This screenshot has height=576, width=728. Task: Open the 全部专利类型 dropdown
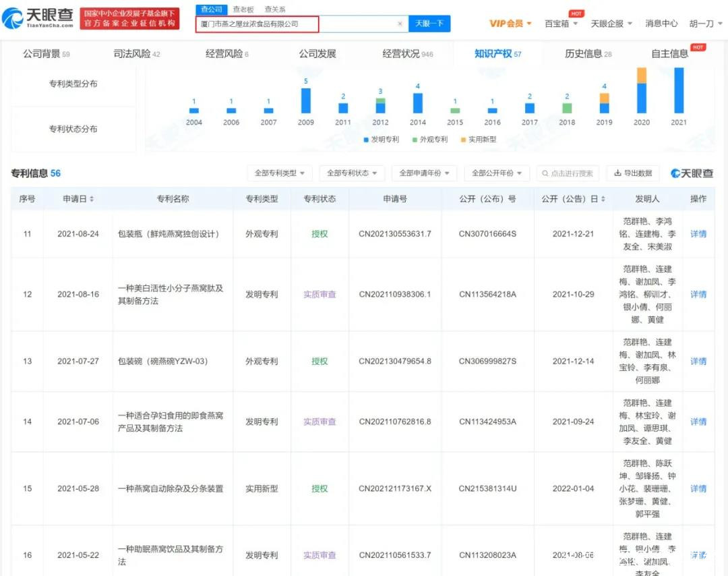click(279, 173)
